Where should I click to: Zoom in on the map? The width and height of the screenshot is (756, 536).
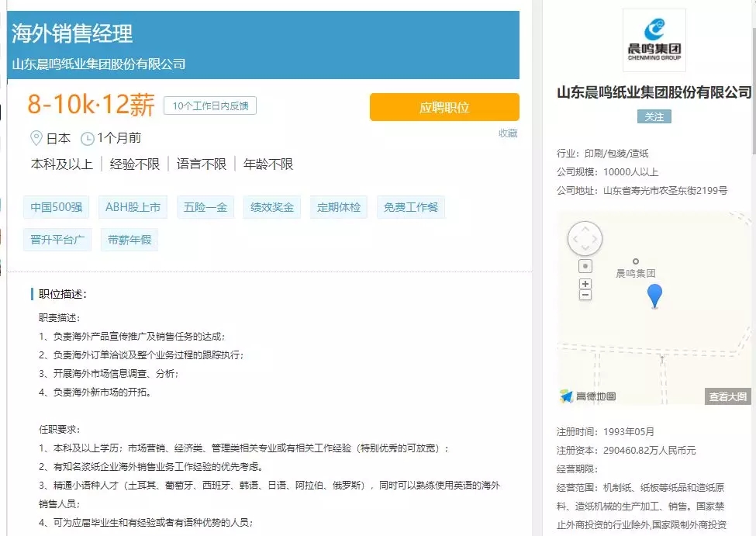tap(585, 284)
